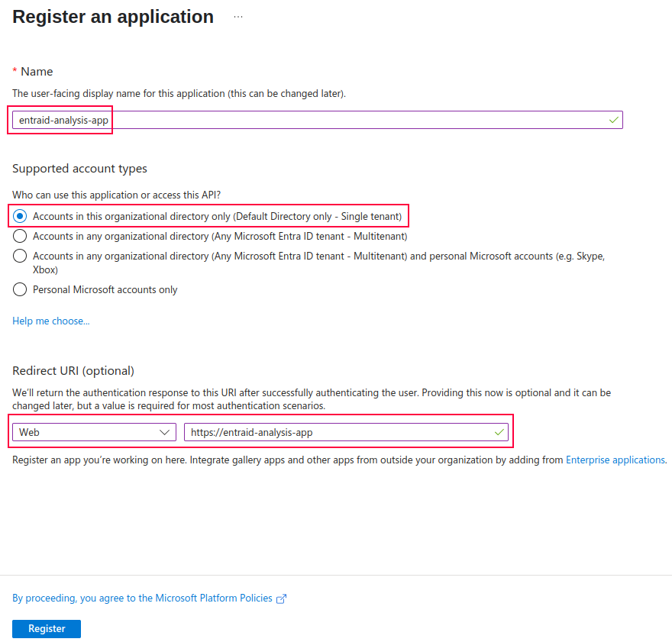
Task: Click the chevron arrow in the platform selector
Action: click(x=164, y=432)
